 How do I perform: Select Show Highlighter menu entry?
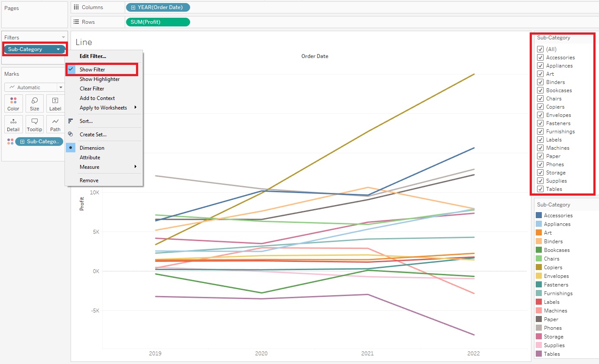(104, 79)
